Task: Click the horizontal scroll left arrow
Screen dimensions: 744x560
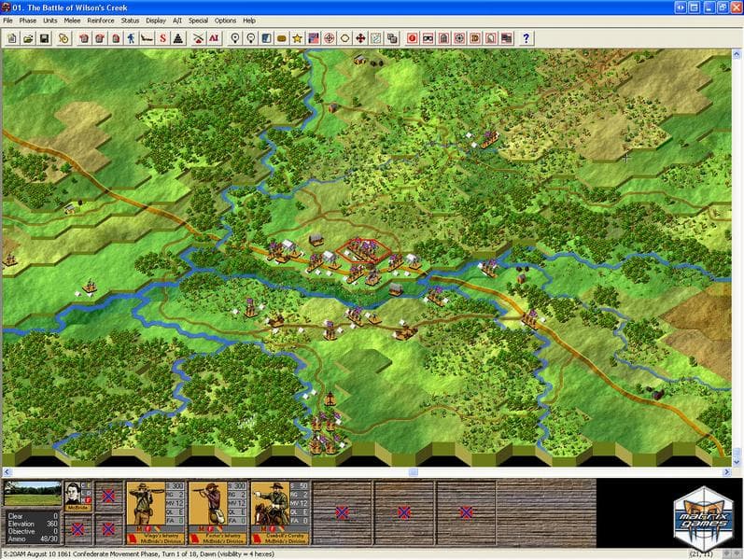Action: [7, 472]
